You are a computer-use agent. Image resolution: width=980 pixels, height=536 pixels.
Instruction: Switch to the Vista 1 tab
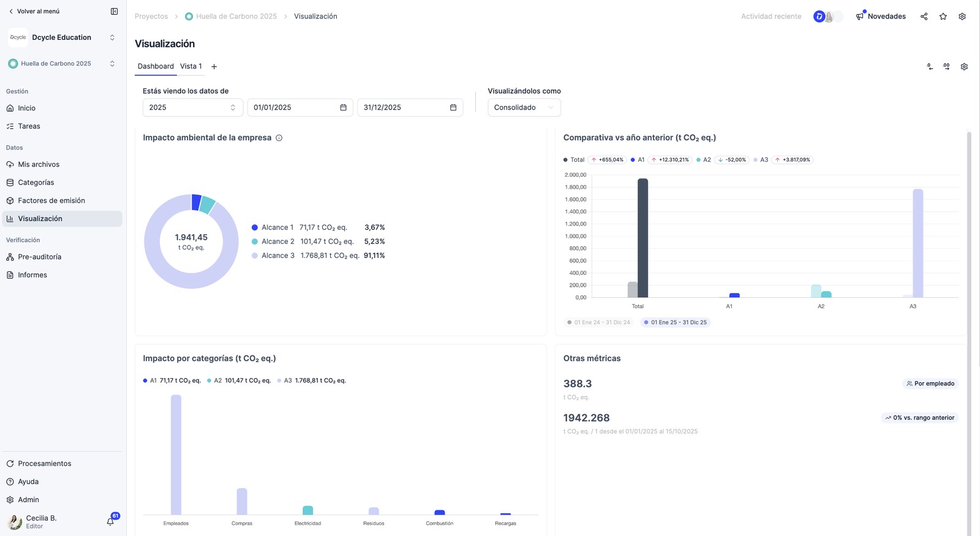[x=191, y=66]
